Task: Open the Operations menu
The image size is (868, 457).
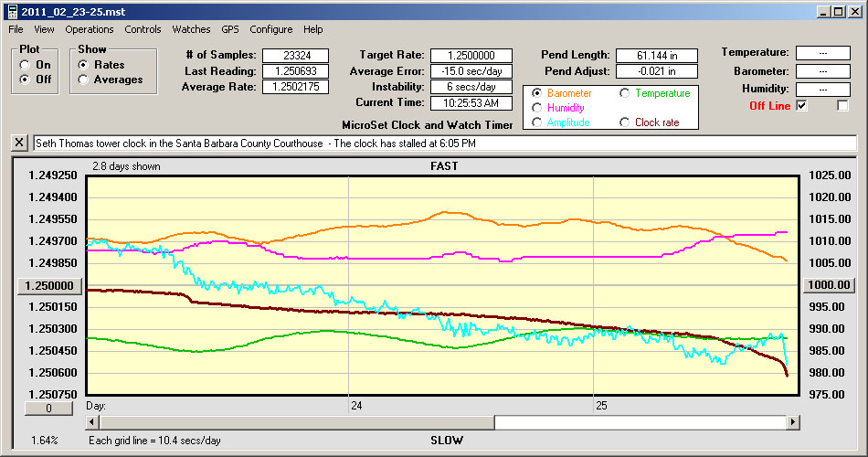Action: tap(90, 29)
